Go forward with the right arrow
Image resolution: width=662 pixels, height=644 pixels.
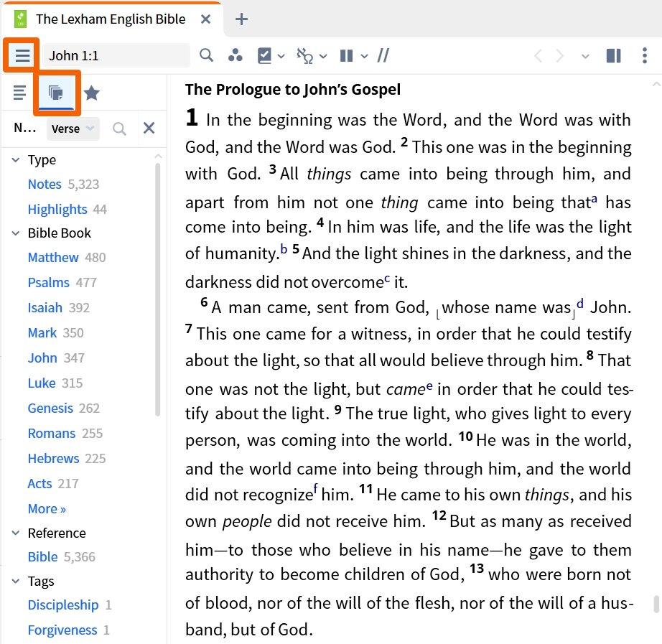(560, 56)
